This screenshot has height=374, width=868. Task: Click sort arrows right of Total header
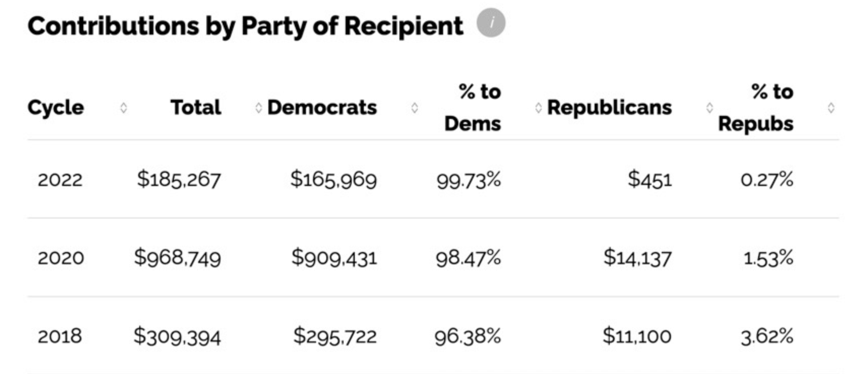click(x=258, y=108)
